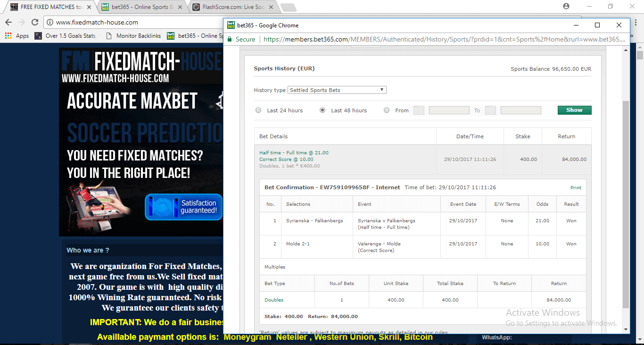The width and height of the screenshot is (644, 345).
Task: Click the bet365 bookmark icon
Action: click(171, 36)
